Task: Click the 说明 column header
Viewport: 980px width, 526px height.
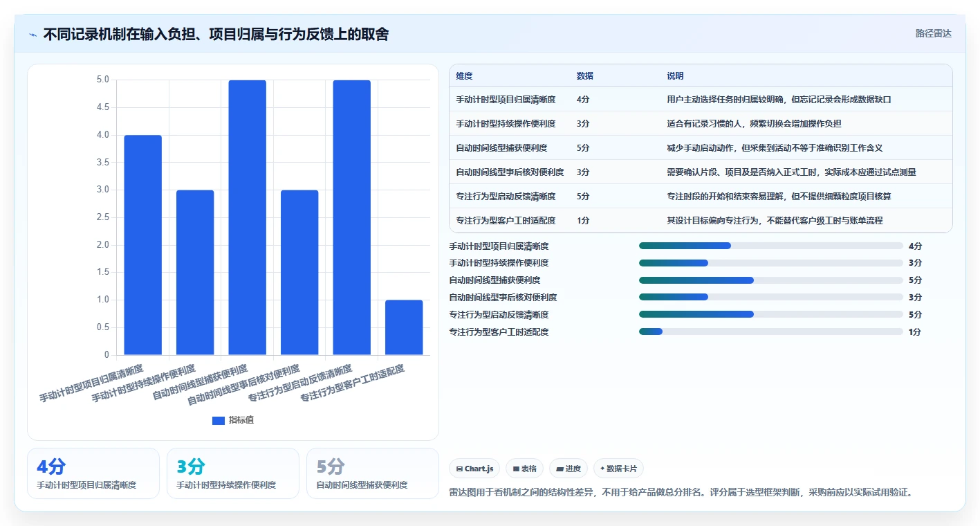Action: (675, 76)
